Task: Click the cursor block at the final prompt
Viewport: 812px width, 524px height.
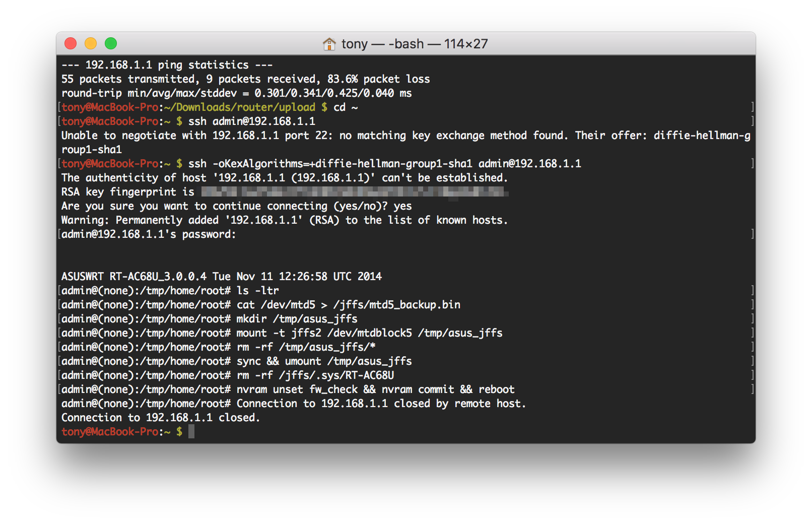Action: click(191, 432)
